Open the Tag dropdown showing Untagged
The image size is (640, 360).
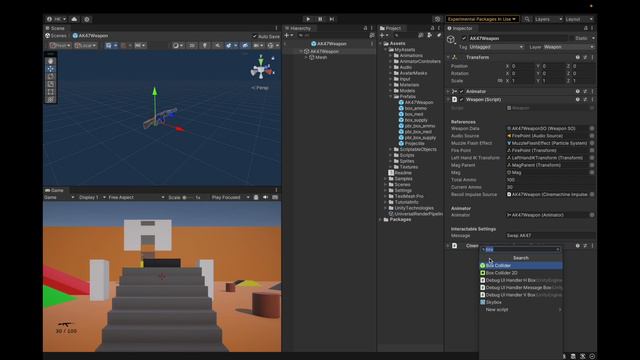(x=496, y=47)
